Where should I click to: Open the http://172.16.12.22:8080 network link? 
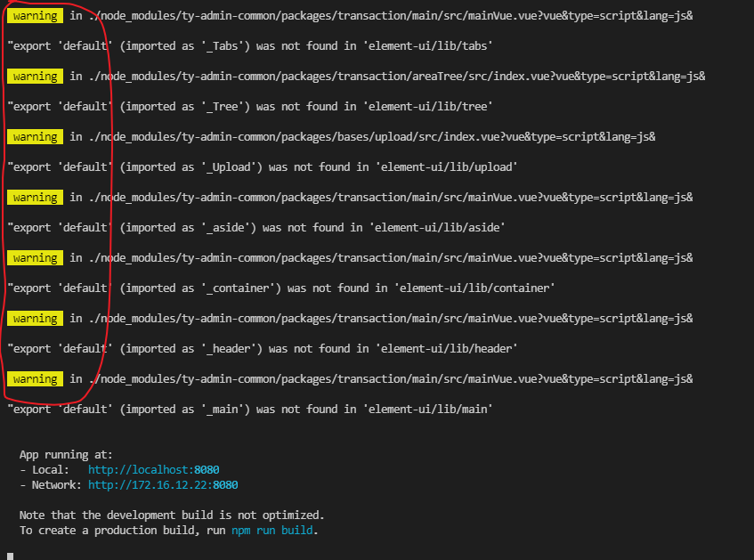(x=163, y=485)
